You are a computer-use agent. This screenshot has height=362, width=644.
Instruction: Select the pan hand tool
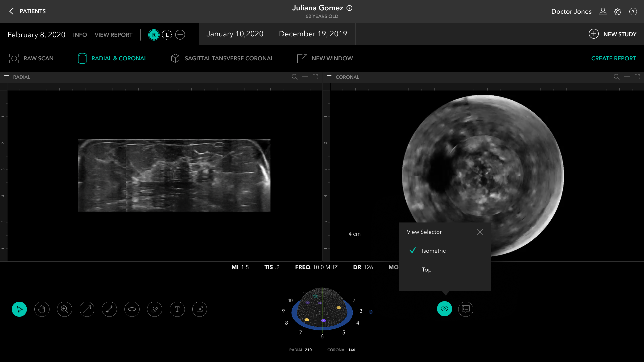click(x=42, y=309)
